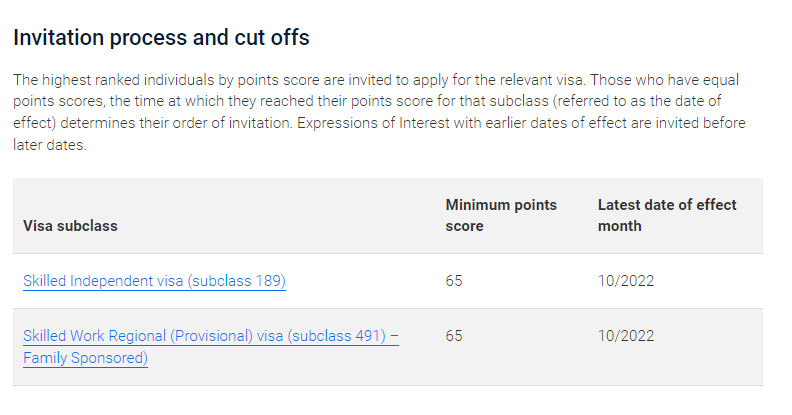Select the 'Minimum points score' column header
This screenshot has height=415, width=792.
pyautogui.click(x=501, y=216)
